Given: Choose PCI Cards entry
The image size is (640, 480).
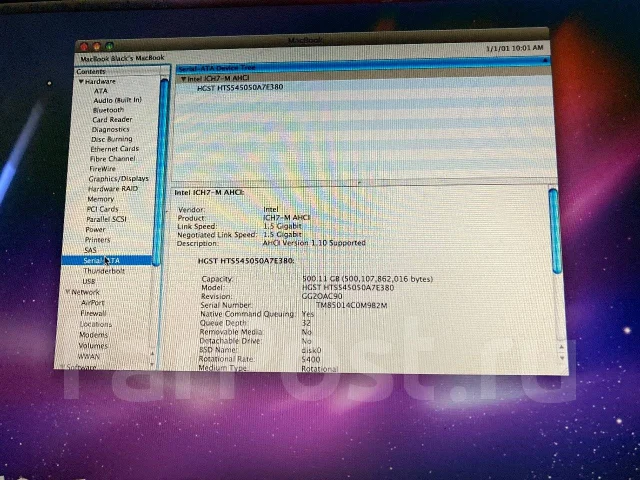Looking at the screenshot, I should click(102, 209).
